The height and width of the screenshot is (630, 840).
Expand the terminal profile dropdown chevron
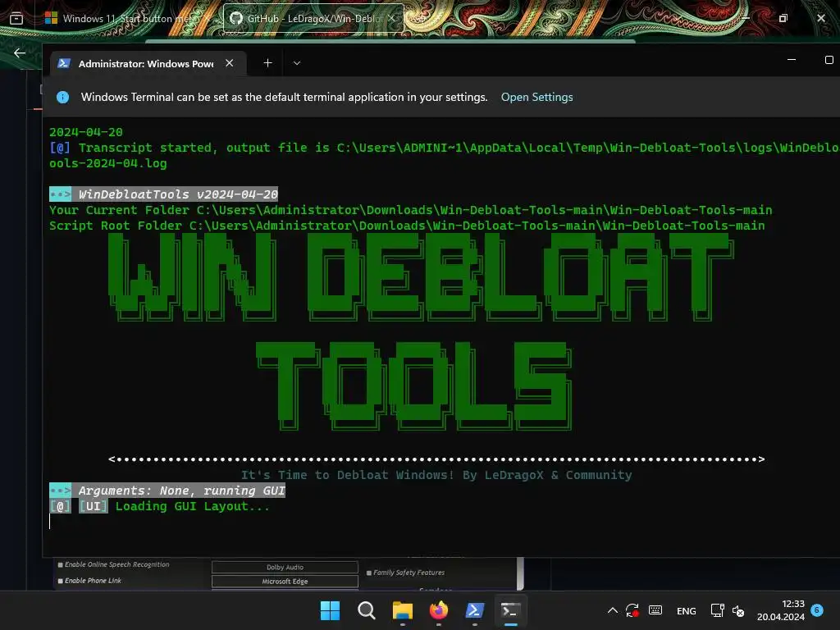(x=297, y=63)
